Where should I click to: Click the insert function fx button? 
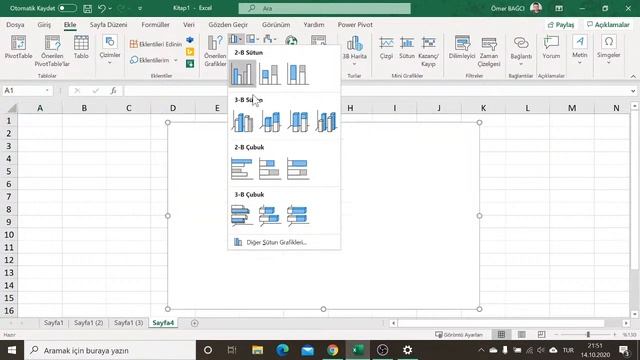(x=113, y=91)
